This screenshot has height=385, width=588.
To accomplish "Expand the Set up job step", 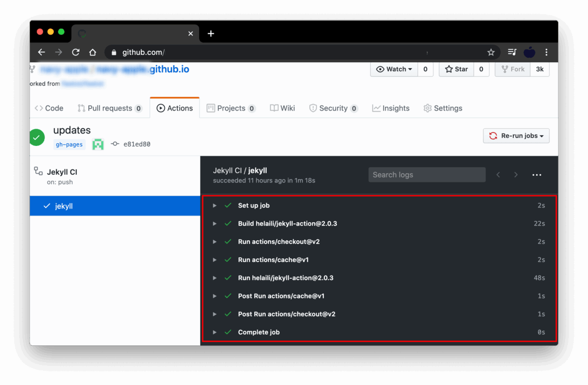I will (x=214, y=205).
